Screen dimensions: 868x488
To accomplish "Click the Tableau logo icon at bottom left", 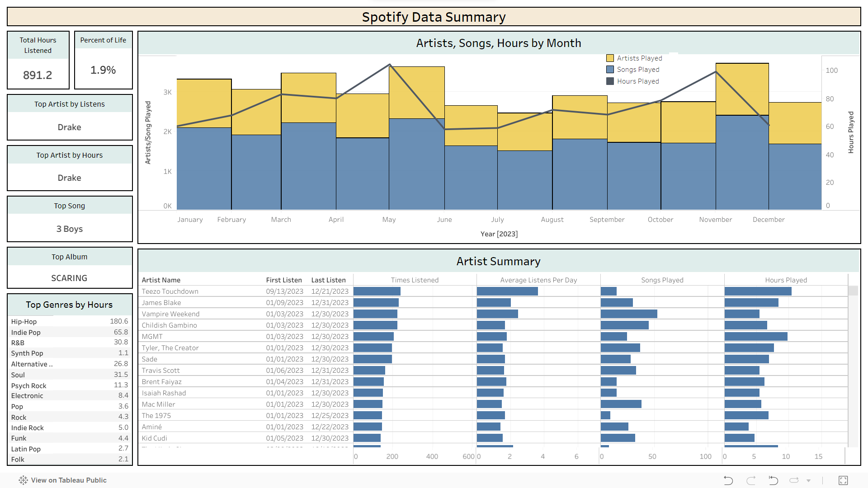I will coord(23,480).
